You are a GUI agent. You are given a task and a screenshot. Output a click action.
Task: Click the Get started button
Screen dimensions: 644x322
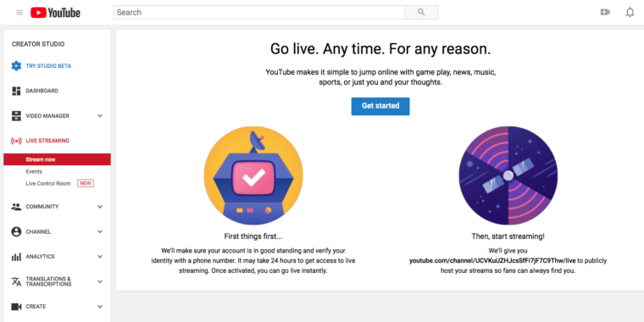tap(380, 107)
